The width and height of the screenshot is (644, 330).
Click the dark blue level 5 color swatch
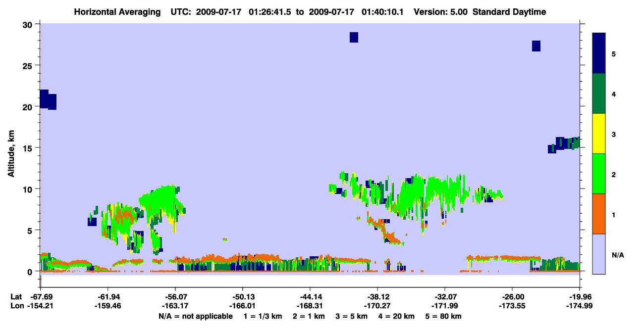coord(599,53)
